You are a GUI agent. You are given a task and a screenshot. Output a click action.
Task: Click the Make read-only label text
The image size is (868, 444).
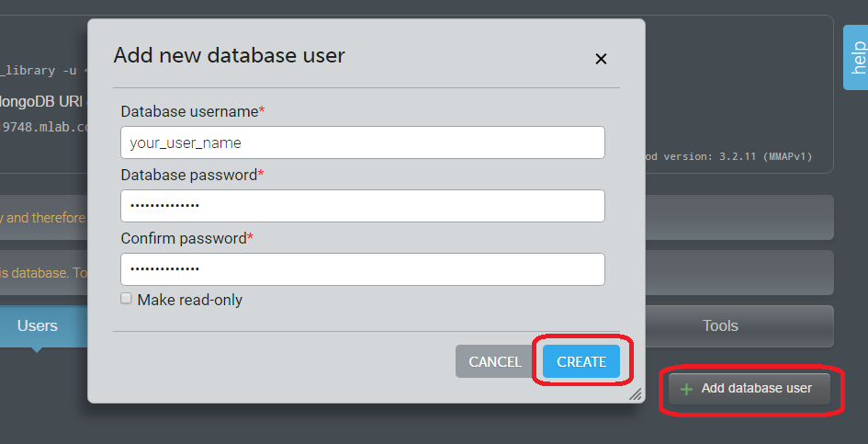coord(189,300)
